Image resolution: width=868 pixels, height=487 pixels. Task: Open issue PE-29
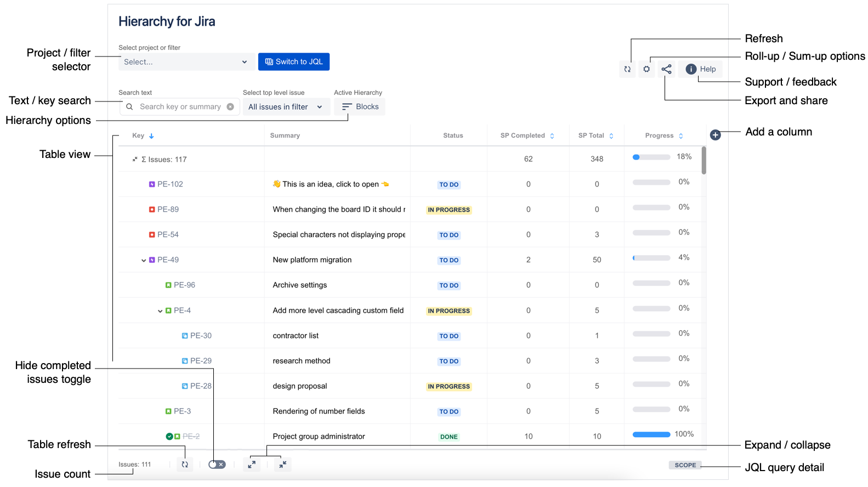point(201,361)
